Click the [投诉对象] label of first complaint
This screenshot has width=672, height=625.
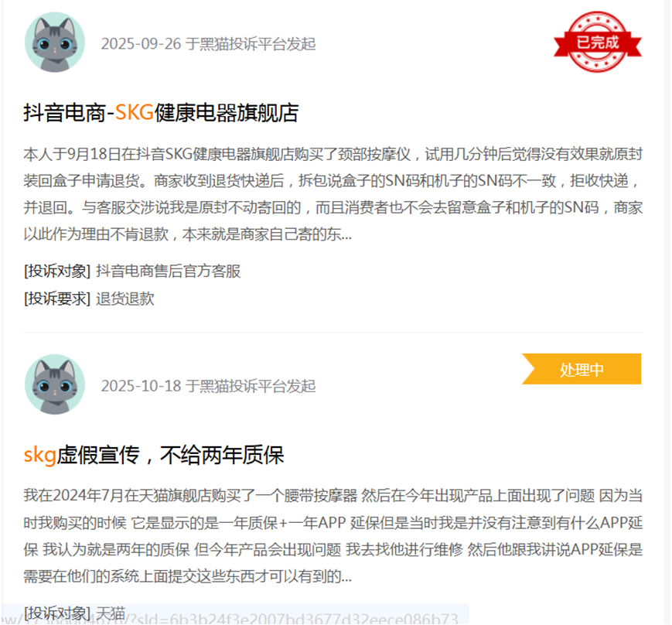(x=57, y=272)
